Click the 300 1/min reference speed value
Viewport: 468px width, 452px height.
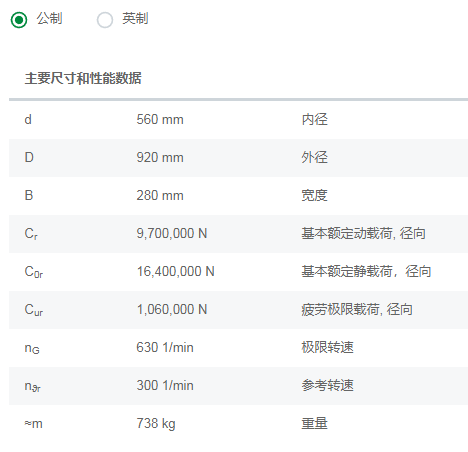point(165,386)
